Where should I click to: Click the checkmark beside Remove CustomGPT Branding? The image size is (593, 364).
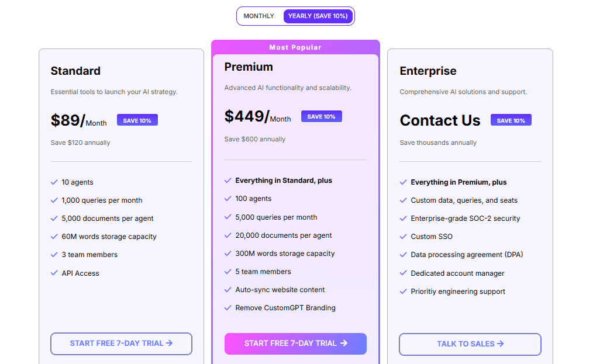[228, 307]
